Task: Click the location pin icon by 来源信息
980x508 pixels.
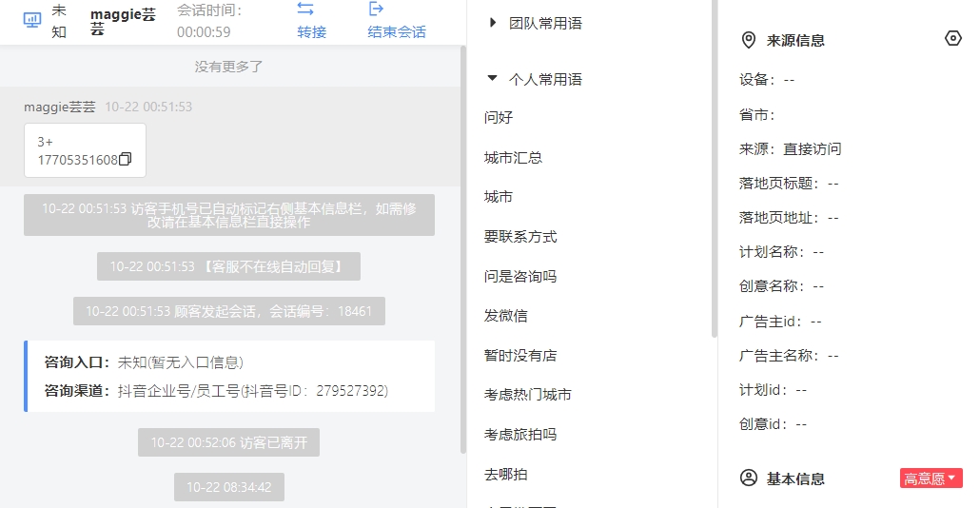Action: [748, 41]
